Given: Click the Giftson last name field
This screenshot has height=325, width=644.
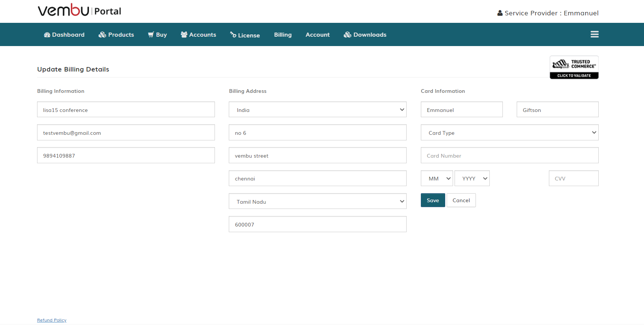Looking at the screenshot, I should click(x=558, y=109).
